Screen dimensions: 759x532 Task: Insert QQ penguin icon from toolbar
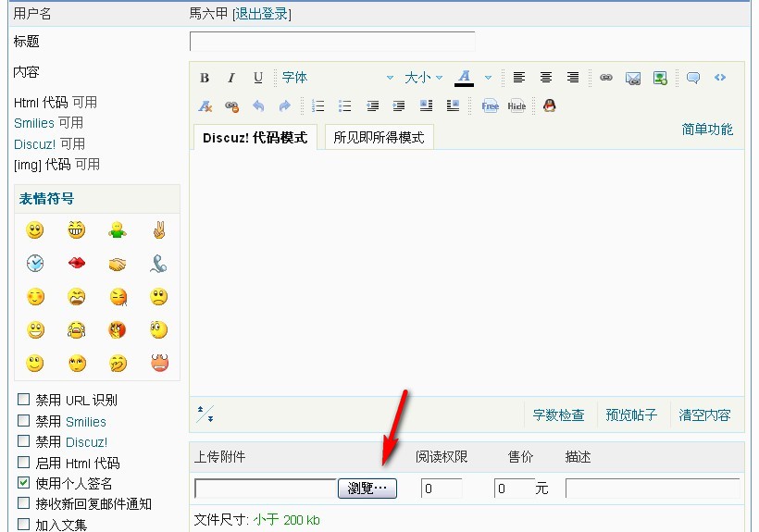[x=549, y=105]
